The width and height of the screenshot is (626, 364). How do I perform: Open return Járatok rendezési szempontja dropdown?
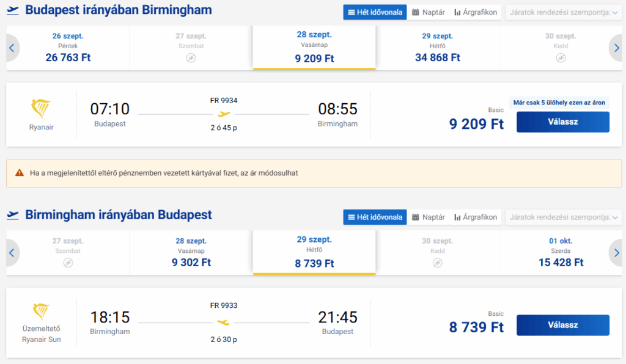(564, 217)
